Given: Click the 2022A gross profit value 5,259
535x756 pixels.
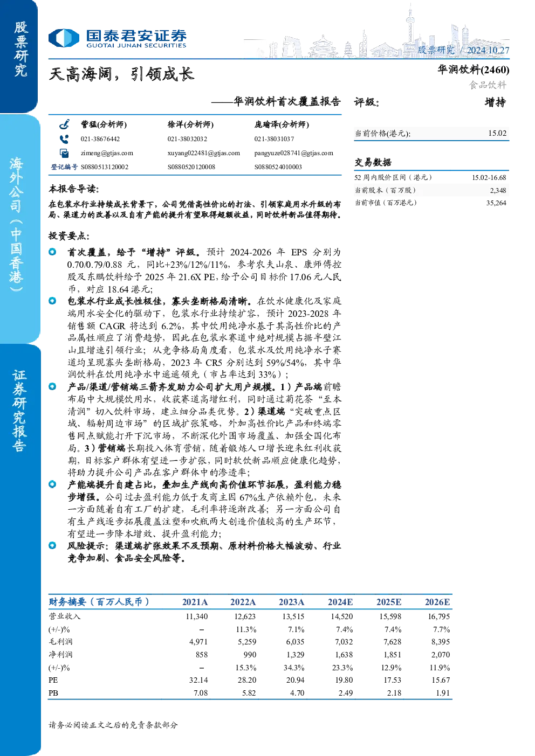Looking at the screenshot, I should 247,642.
